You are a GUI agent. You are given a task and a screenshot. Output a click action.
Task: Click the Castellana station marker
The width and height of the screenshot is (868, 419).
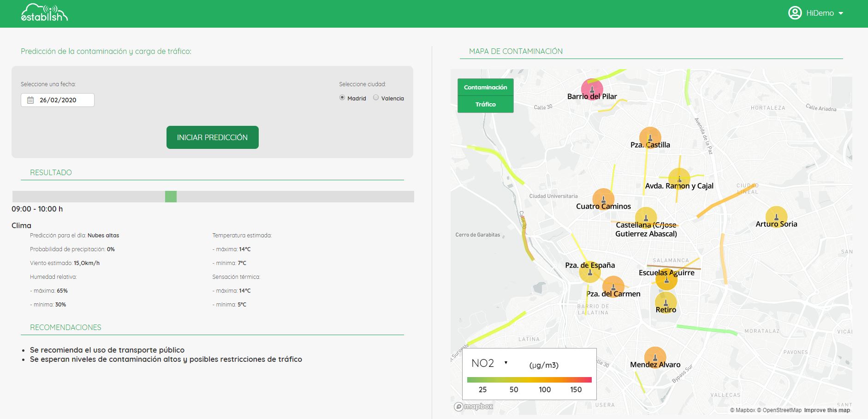(646, 218)
